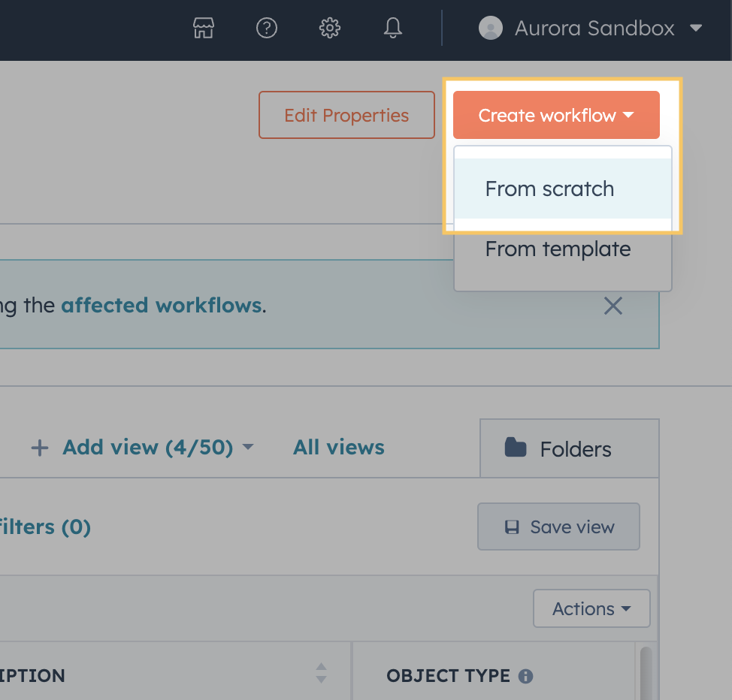Collapse the Create workflow dropdown button
732x700 pixels.
pos(556,115)
